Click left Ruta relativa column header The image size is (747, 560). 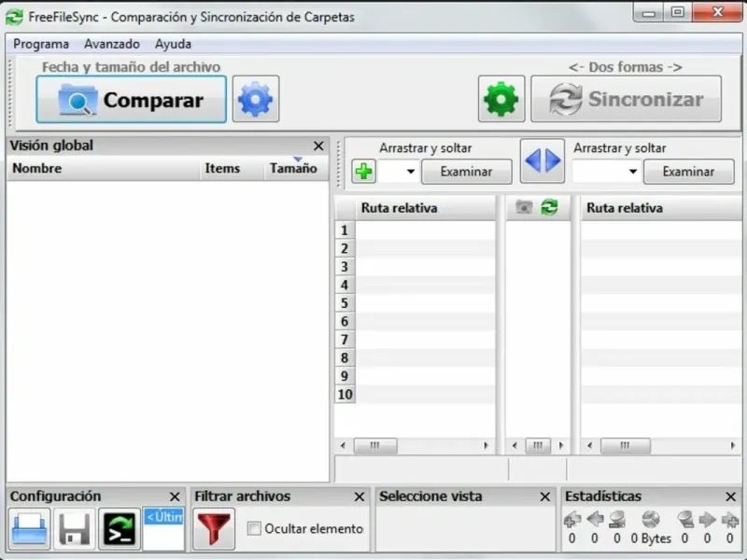426,208
